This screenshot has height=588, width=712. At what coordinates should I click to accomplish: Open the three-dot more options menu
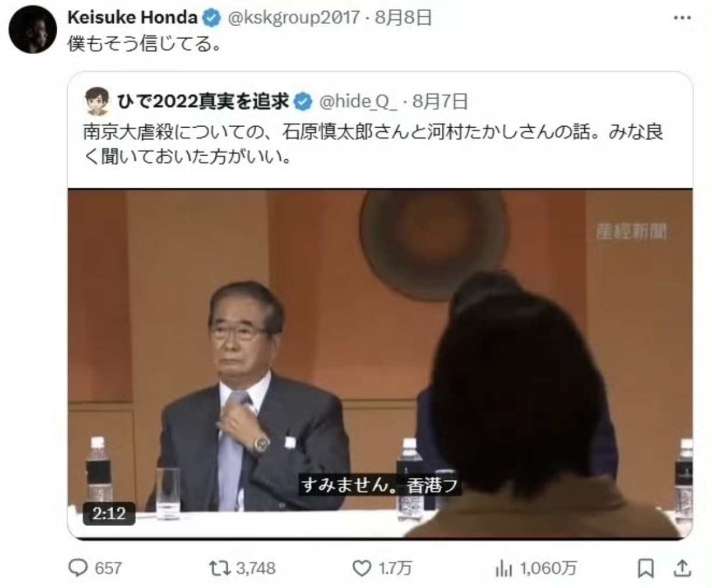click(x=682, y=18)
